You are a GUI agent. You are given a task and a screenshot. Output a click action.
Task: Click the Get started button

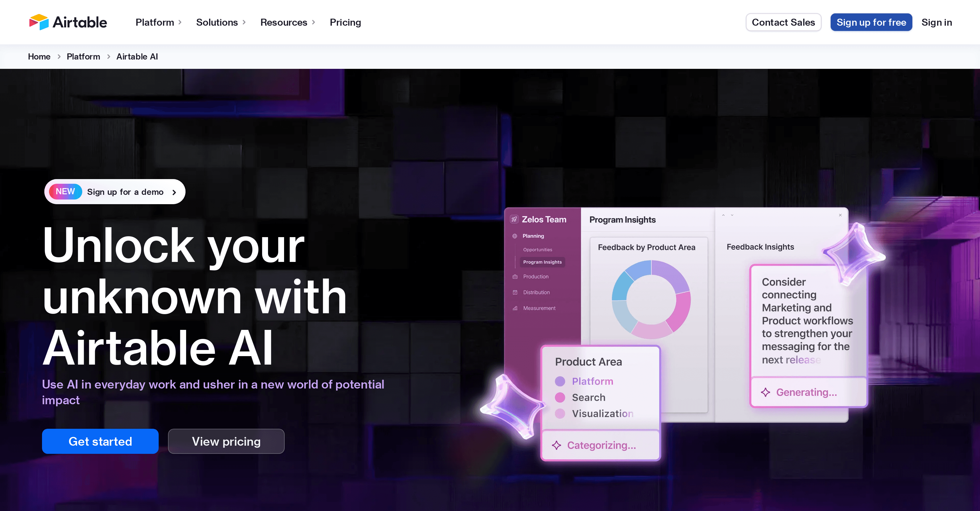tap(100, 441)
